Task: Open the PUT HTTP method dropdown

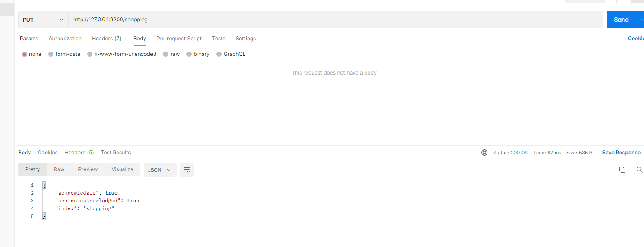Action: tap(43, 19)
